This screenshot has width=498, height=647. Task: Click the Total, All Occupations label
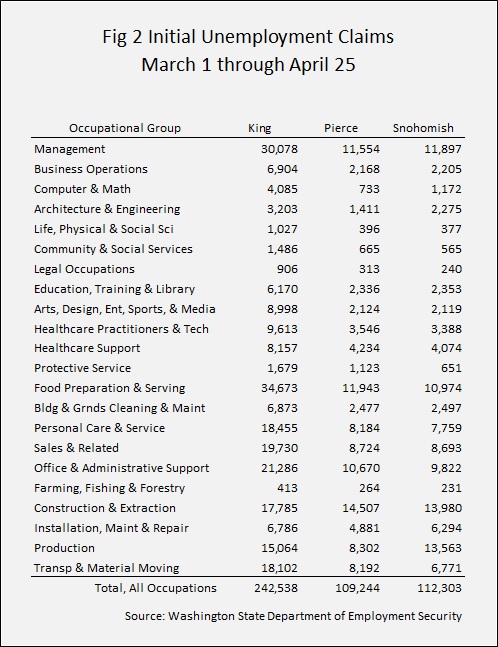tap(156, 588)
